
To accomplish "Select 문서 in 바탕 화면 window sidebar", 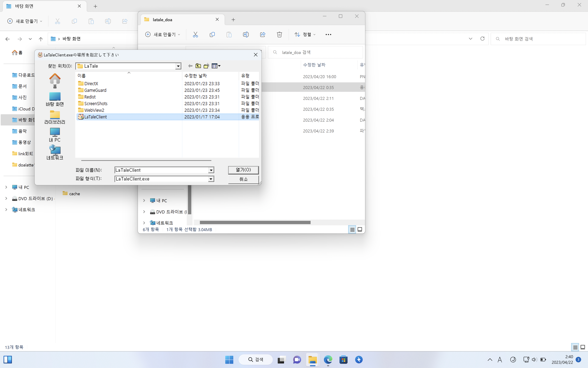I will tap(19, 86).
